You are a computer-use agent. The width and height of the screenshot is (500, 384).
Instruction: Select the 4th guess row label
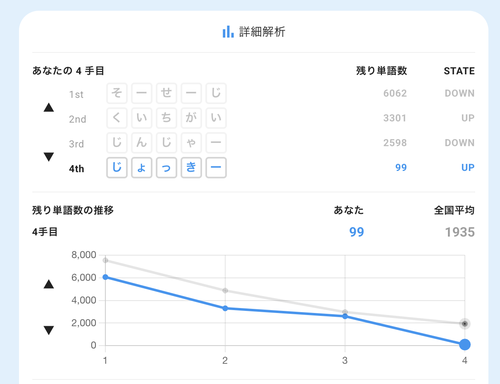click(76, 169)
